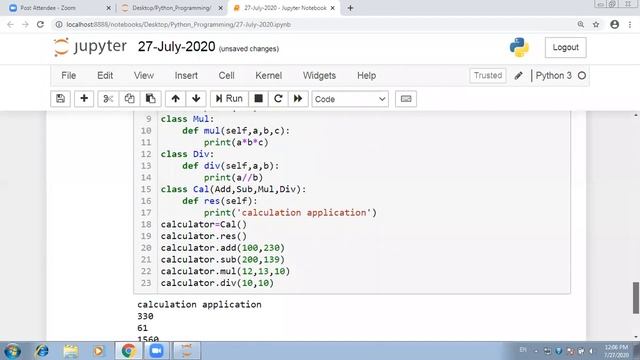Close the Desktop/Python_Programming tab

click(x=221, y=8)
